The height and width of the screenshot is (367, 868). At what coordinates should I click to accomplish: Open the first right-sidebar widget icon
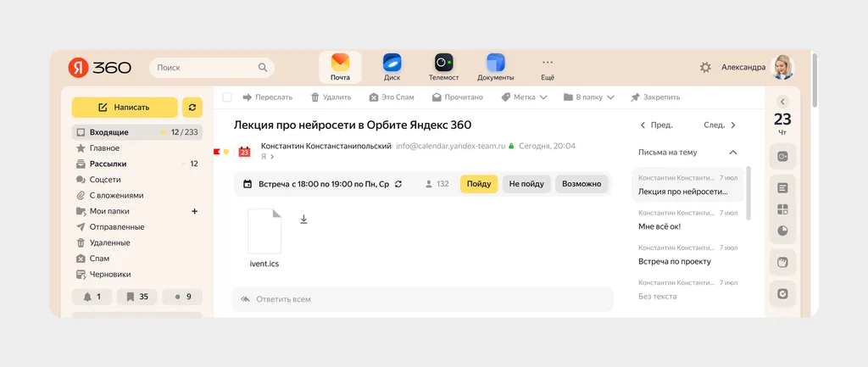tap(782, 157)
